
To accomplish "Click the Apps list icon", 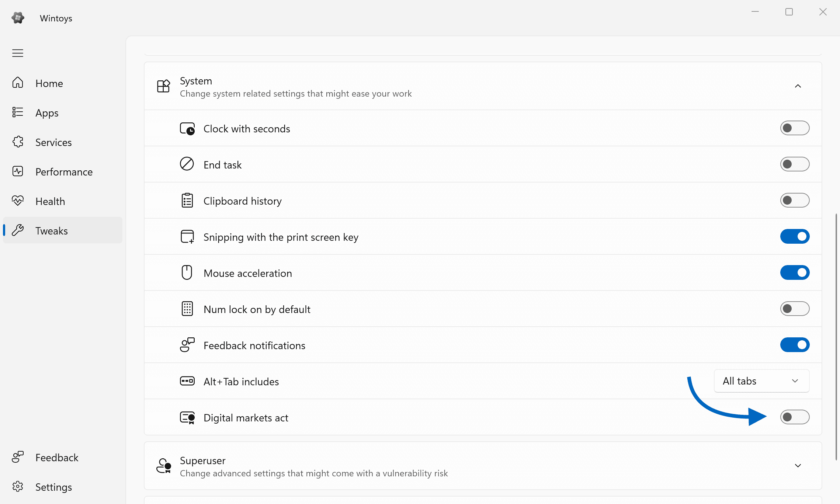I will point(18,112).
